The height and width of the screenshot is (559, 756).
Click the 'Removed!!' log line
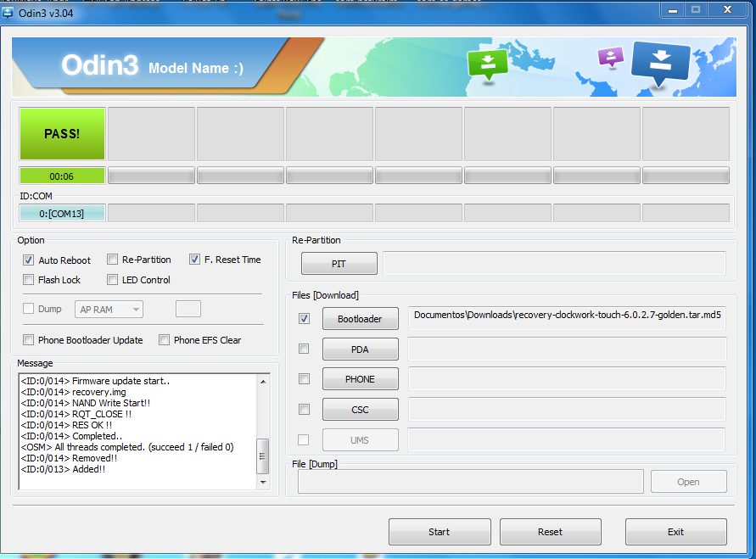point(69,458)
